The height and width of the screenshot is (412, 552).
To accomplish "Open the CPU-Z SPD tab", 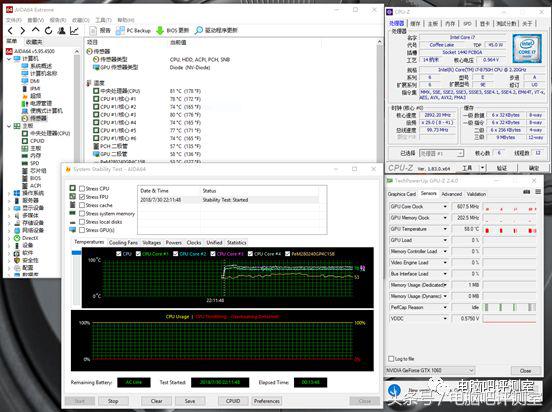I will click(467, 24).
